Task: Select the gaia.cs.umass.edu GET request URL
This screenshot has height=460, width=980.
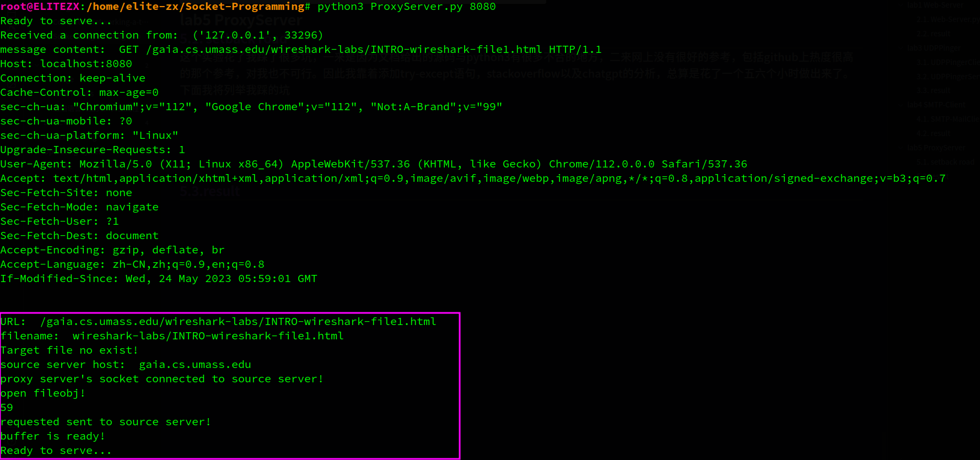Action: pyautogui.click(x=344, y=50)
